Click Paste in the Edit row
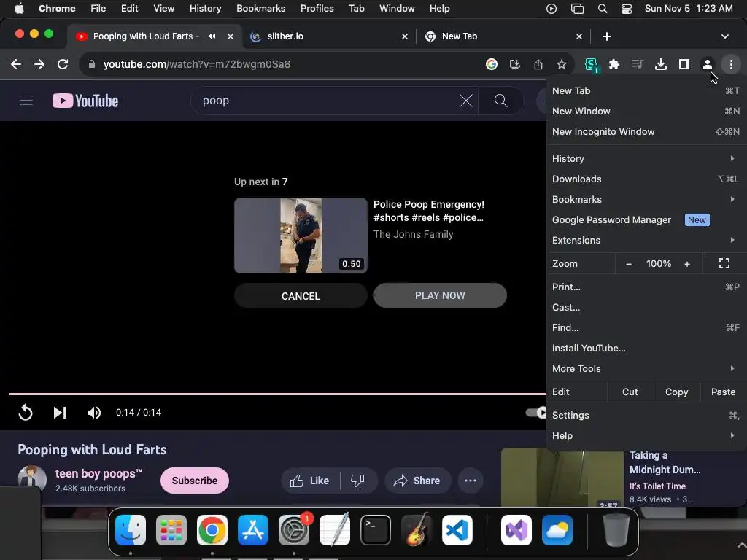This screenshot has height=560, width=747. pyautogui.click(x=723, y=392)
